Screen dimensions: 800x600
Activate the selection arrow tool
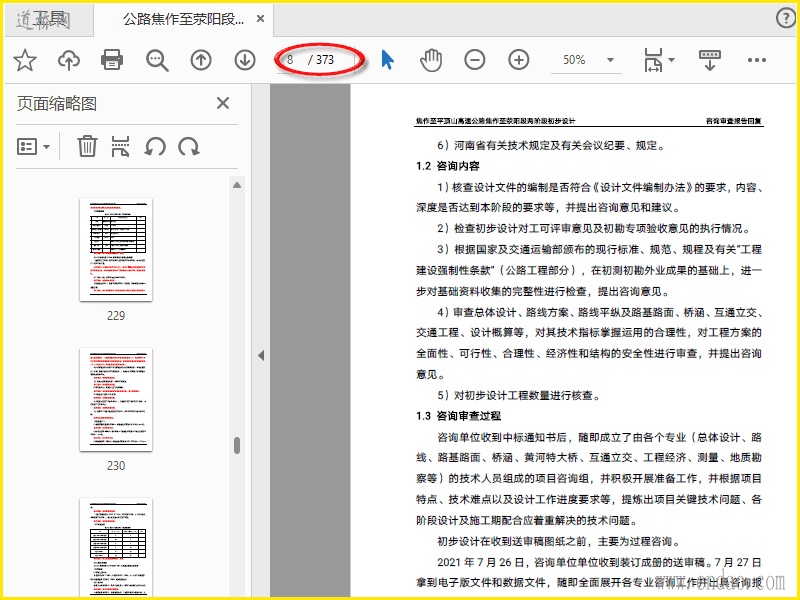tap(387, 60)
